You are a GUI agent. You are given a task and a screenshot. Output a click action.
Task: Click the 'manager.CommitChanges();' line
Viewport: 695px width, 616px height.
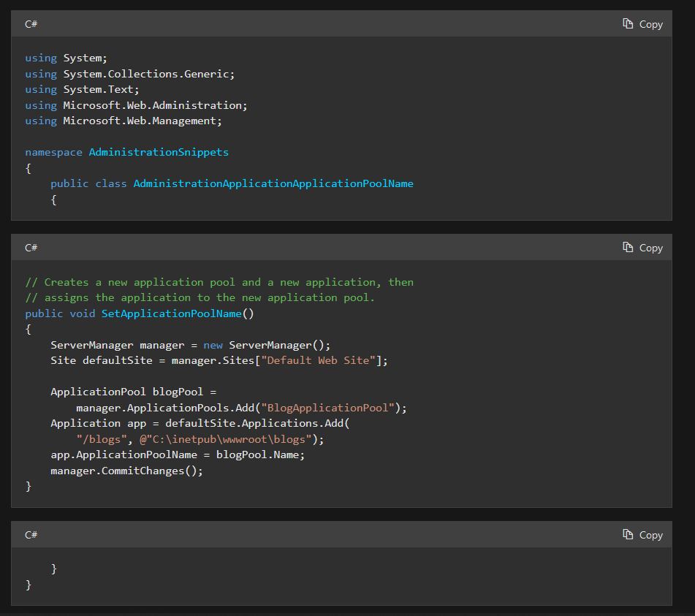click(x=126, y=471)
